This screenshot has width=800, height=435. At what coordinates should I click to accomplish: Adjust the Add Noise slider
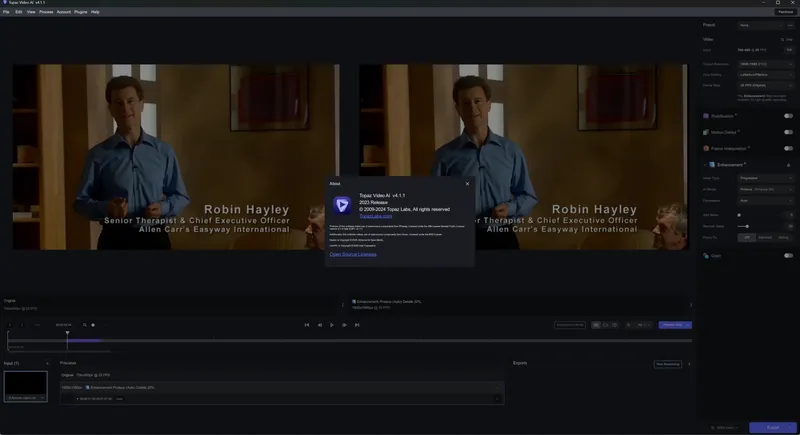coord(739,215)
